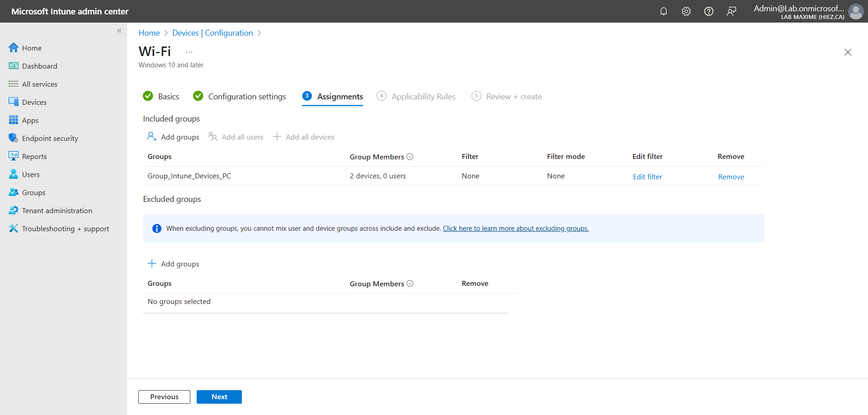This screenshot has width=868, height=415.
Task: Expand the chevron after Devices | Configuration breadcrumb
Action: [x=259, y=33]
